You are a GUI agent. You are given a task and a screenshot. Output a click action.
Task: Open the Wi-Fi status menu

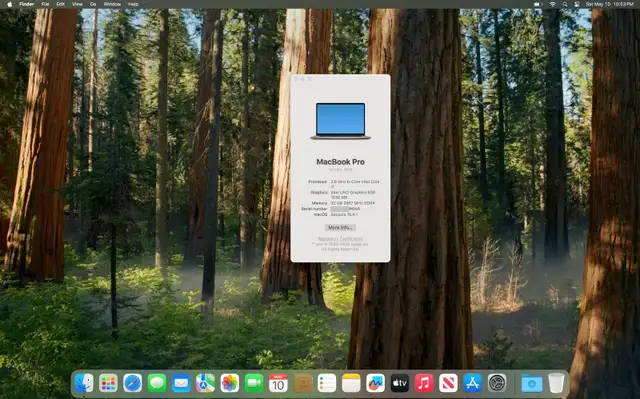(x=553, y=4)
